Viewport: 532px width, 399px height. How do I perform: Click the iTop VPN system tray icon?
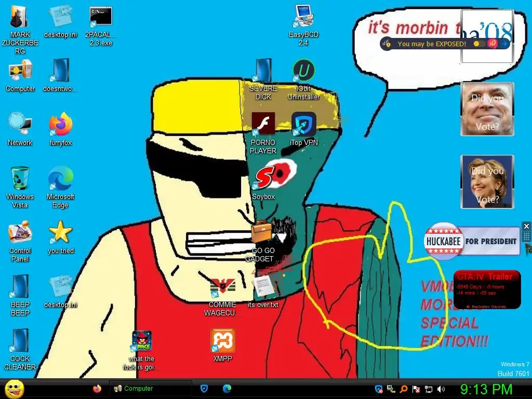[x=379, y=389]
